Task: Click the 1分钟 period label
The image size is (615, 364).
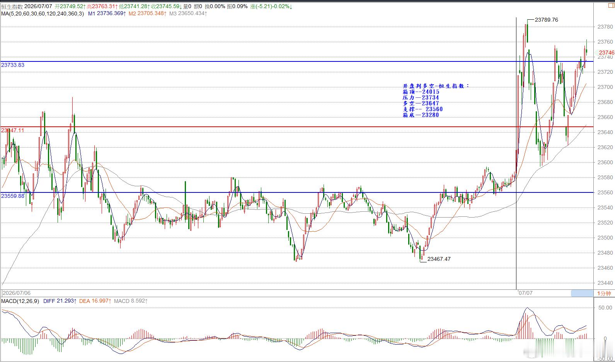Action: pyautogui.click(x=604, y=293)
